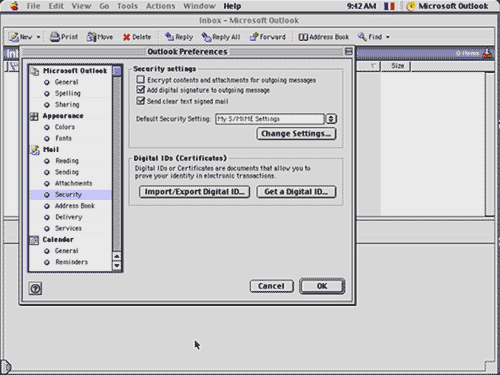Click Import/Export Digital ID button

(194, 192)
